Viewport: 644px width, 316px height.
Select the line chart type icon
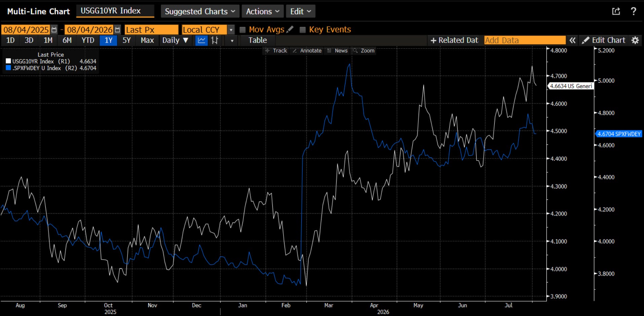[201, 40]
